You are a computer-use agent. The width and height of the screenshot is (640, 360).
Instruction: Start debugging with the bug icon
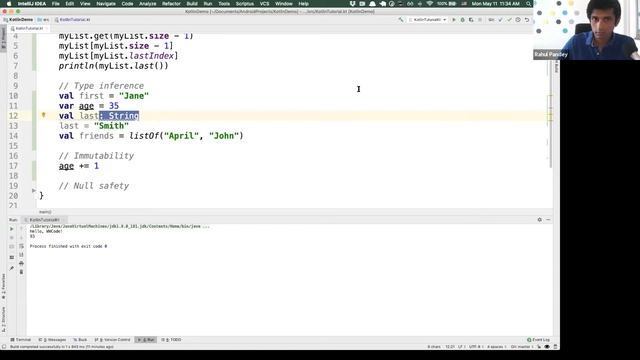[x=462, y=20]
